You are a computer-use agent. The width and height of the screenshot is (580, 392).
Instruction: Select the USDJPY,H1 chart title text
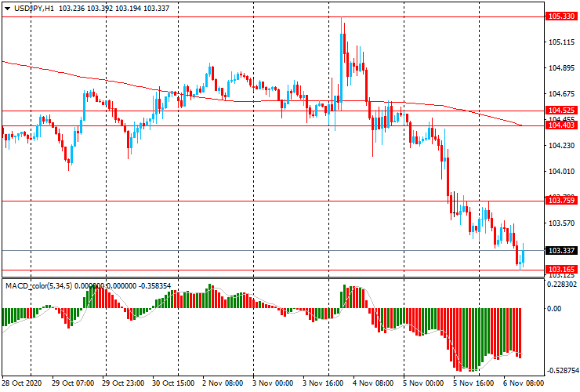click(x=34, y=8)
